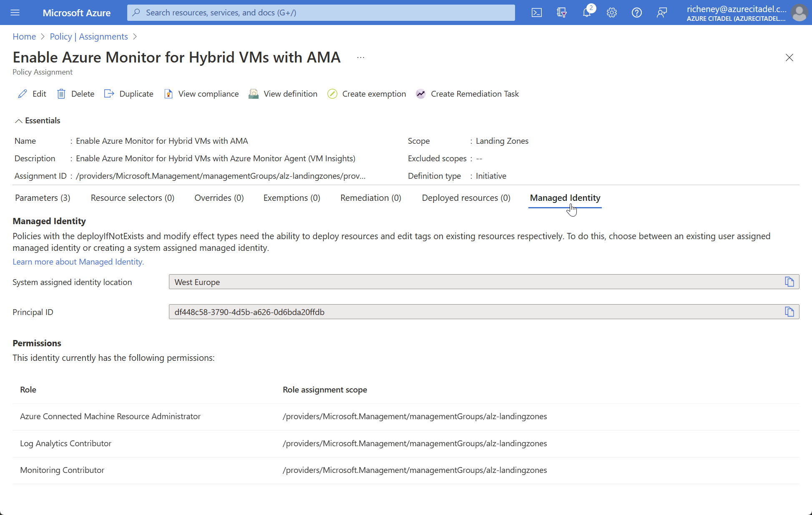The width and height of the screenshot is (812, 515).
Task: Open Learn more about Managed Identity link
Action: [78, 262]
